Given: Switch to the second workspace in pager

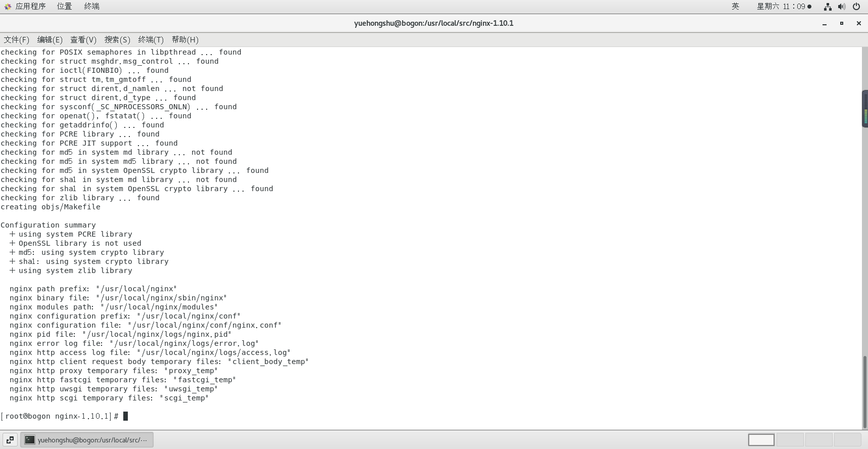Looking at the screenshot, I should tap(790, 440).
